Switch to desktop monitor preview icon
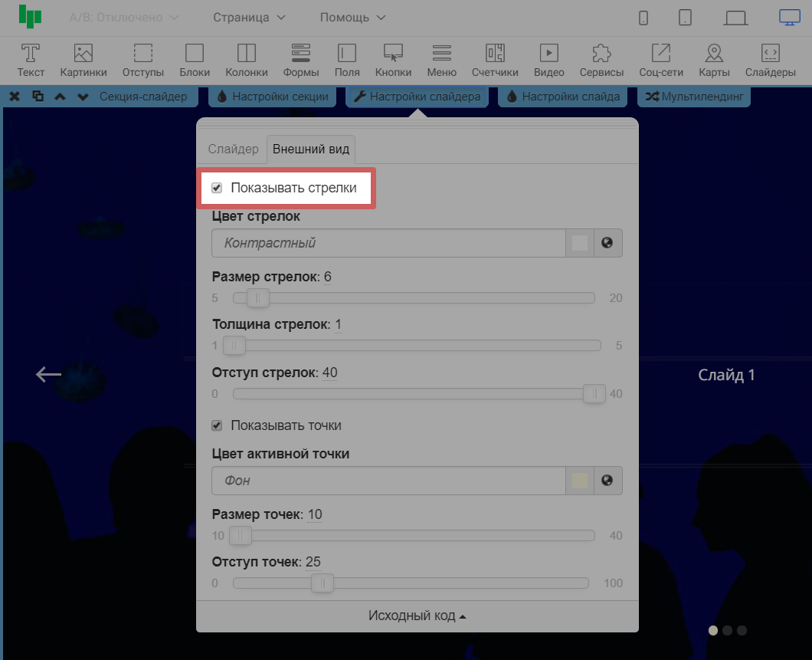This screenshot has width=812, height=660. (x=789, y=17)
